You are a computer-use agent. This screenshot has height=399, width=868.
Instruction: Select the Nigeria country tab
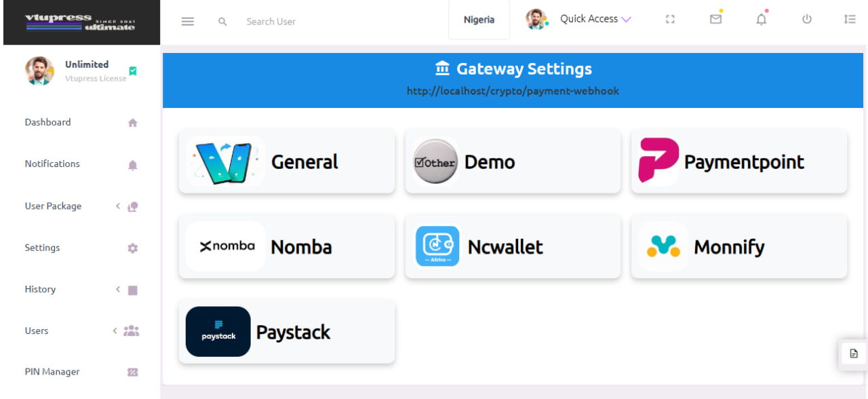479,20
